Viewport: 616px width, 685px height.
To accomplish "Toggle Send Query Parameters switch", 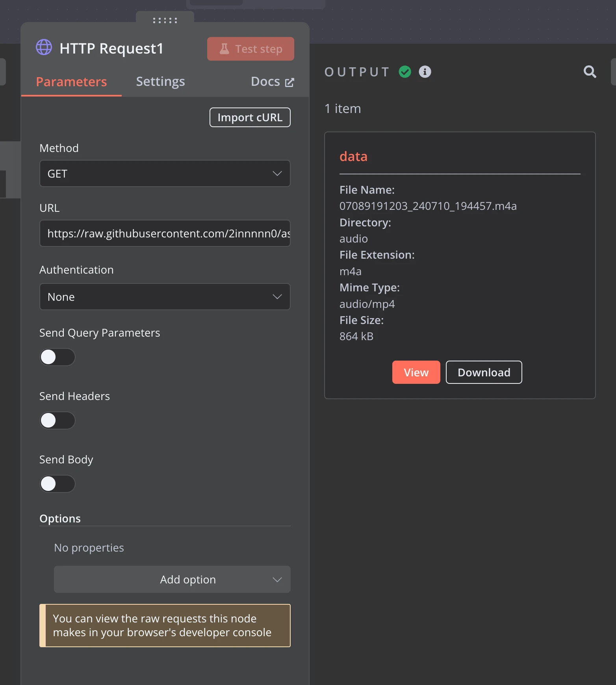I will pos(58,357).
